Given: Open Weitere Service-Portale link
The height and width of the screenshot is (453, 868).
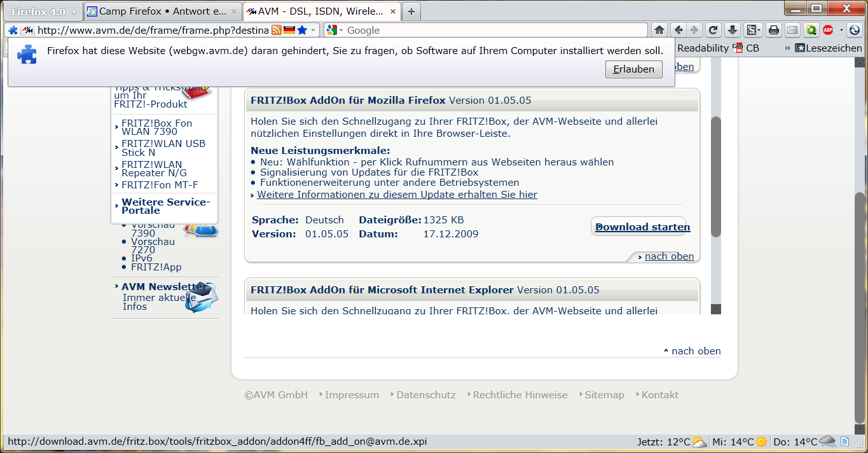Looking at the screenshot, I should point(165,206).
